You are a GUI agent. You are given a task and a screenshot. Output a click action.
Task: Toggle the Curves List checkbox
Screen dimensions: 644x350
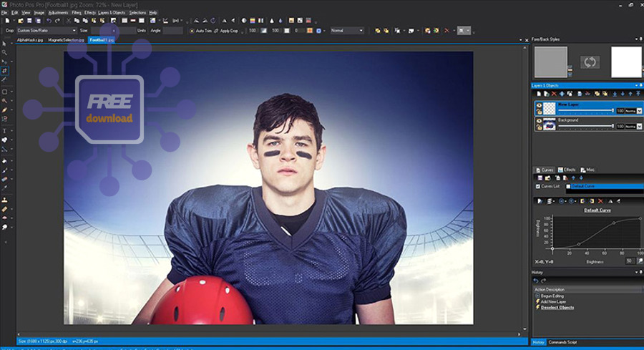point(539,186)
